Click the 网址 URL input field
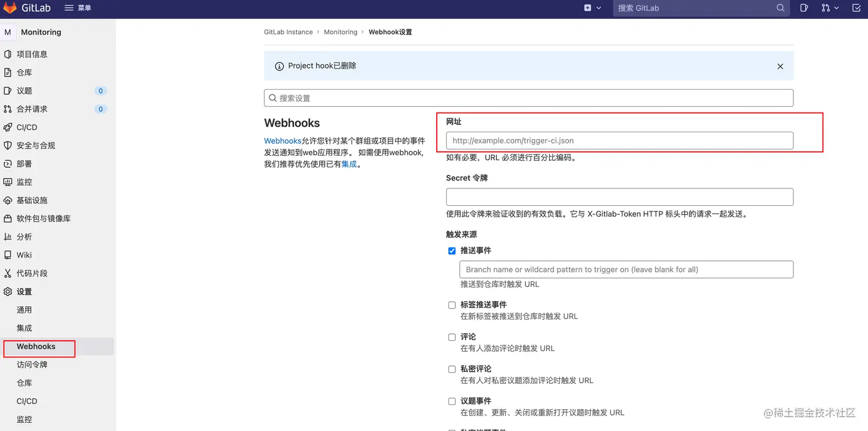 (619, 141)
